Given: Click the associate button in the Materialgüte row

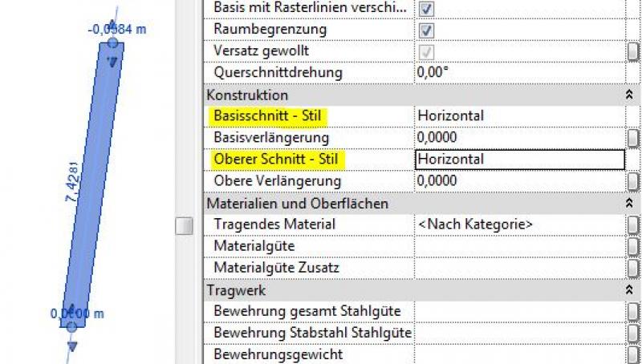Looking at the screenshot, I should 633,246.
